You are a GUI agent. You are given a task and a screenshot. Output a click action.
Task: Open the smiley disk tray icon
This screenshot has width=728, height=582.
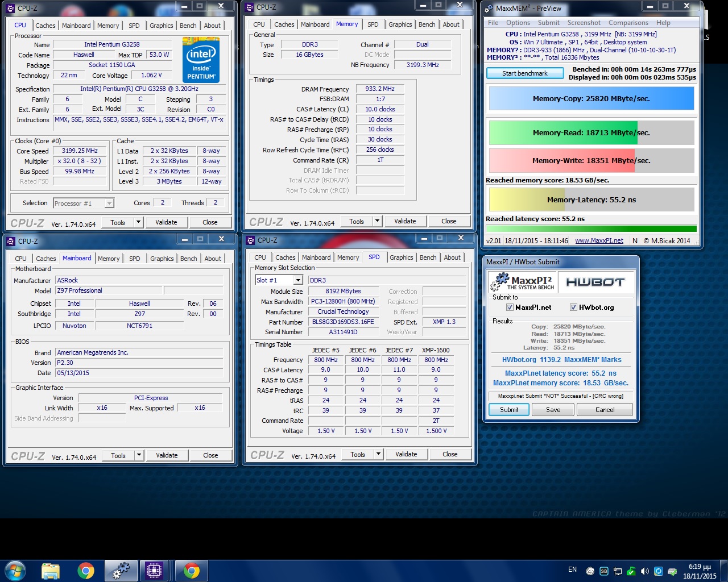(590, 571)
